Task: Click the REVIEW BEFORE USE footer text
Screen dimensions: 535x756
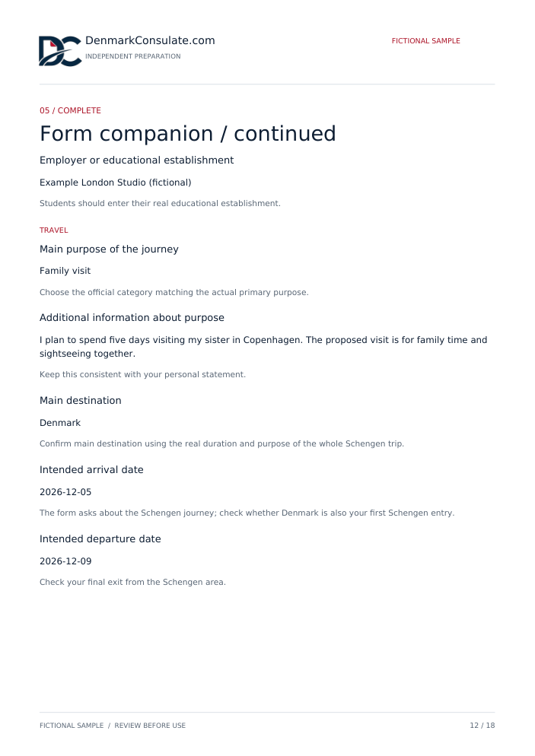Action: (150, 726)
